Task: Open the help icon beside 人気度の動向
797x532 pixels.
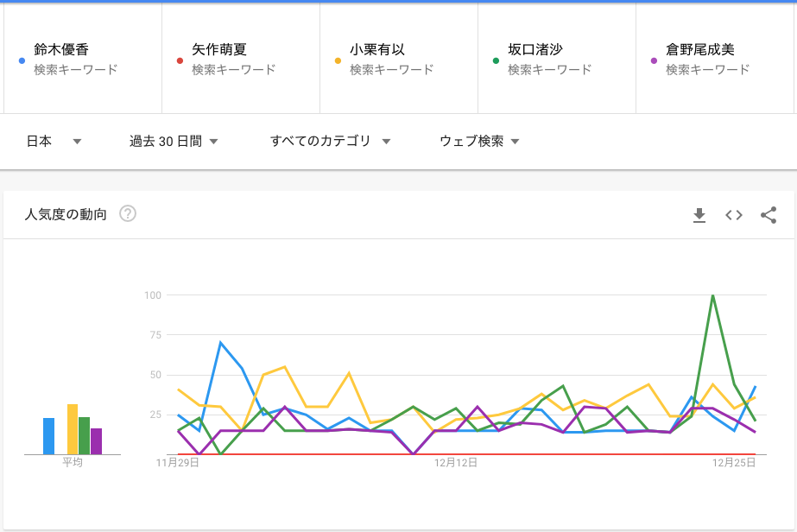Action: [x=128, y=214]
